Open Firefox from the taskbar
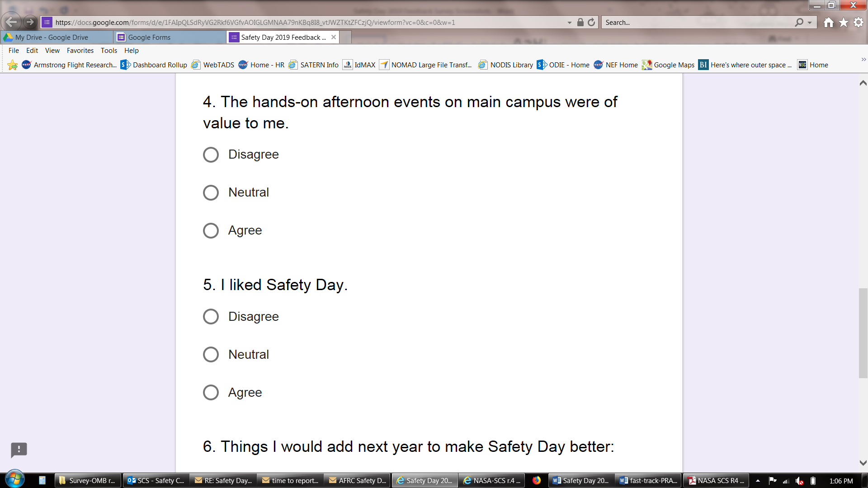868x488 pixels. point(537,480)
